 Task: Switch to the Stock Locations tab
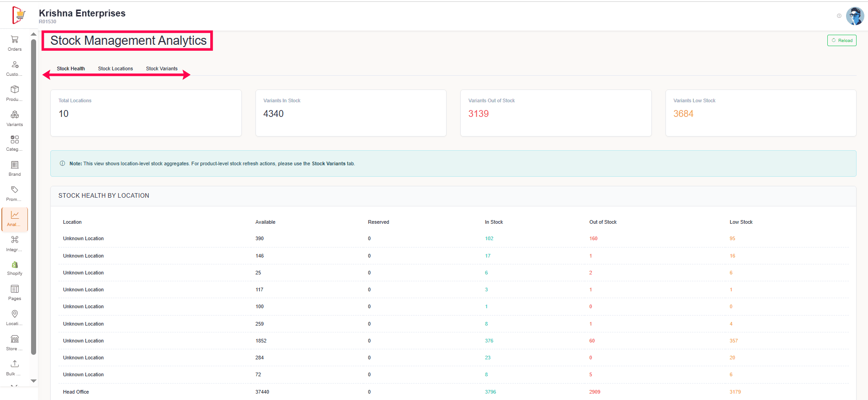tap(115, 68)
